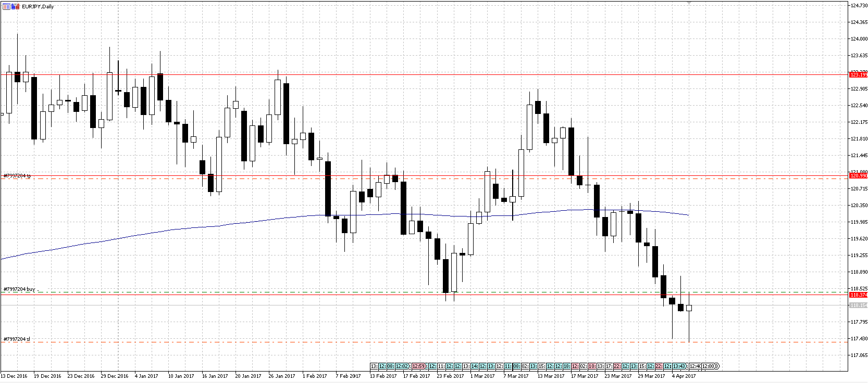Click the red 118.374 price tag
The width and height of the screenshot is (868, 383).
click(859, 295)
